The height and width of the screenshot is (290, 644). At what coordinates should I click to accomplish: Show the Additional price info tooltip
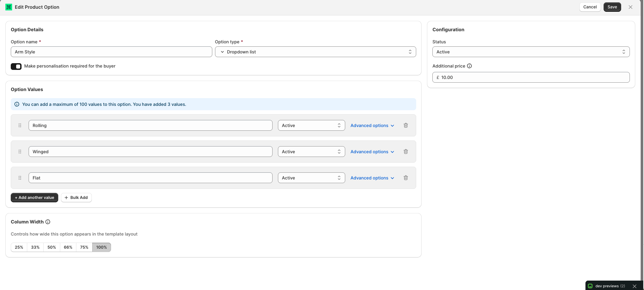coord(469,66)
